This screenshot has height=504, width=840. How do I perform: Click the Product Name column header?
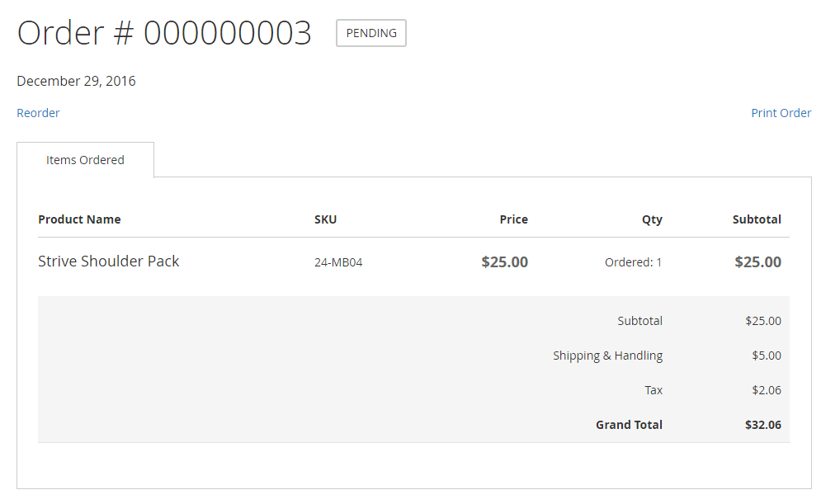79,219
